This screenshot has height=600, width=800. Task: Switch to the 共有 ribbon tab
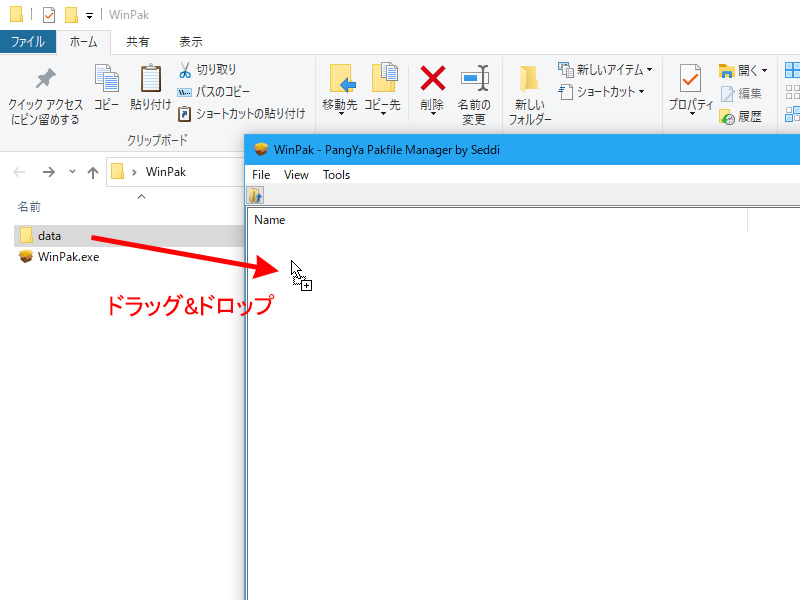[x=138, y=42]
